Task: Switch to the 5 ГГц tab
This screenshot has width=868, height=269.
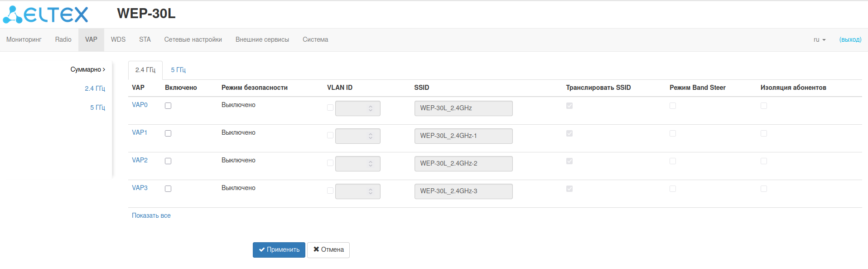Action: [178, 70]
